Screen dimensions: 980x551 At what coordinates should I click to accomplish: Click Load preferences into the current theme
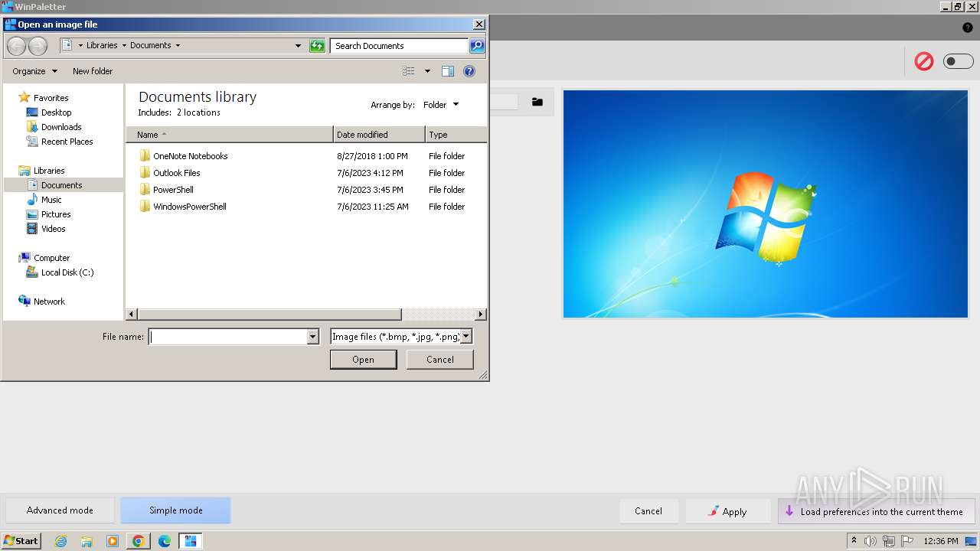(x=876, y=511)
